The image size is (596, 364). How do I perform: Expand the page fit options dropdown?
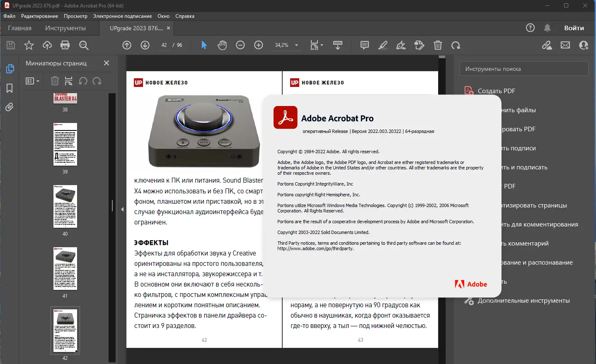click(317, 45)
